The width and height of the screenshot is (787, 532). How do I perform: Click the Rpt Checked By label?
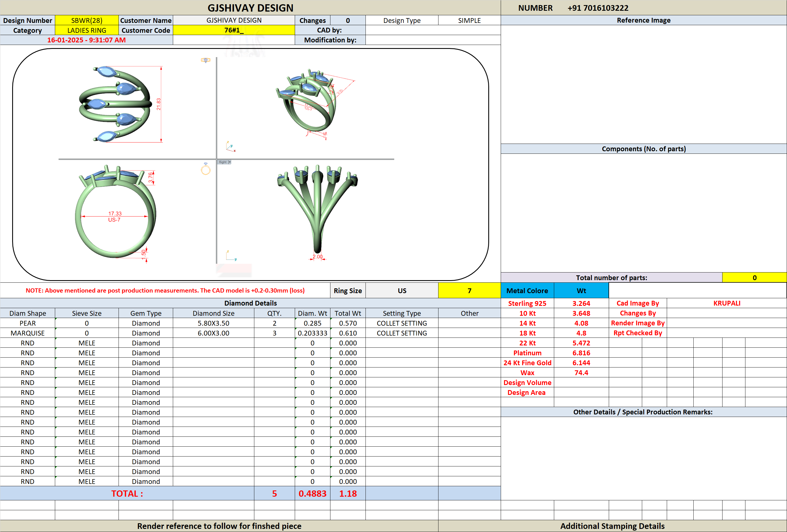pyautogui.click(x=638, y=333)
